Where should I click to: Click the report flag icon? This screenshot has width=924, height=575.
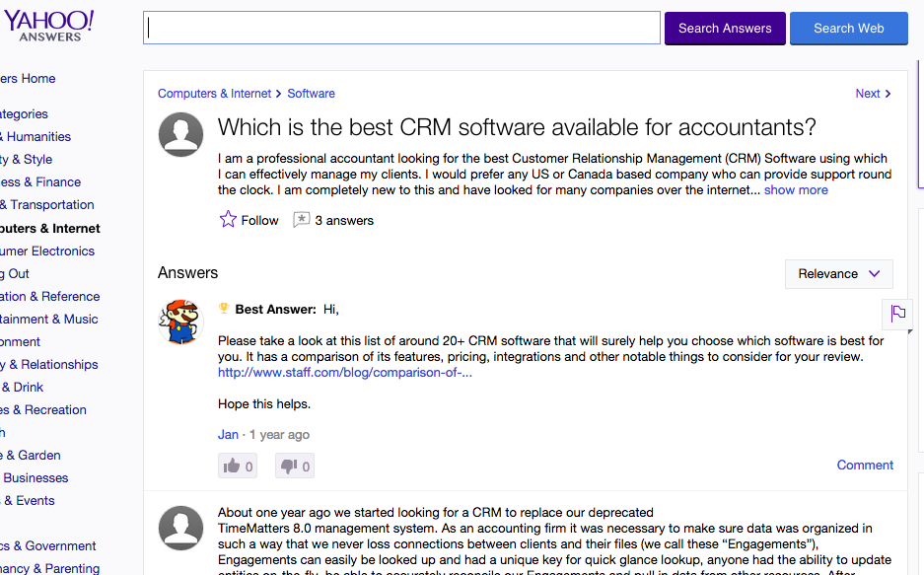point(897,314)
